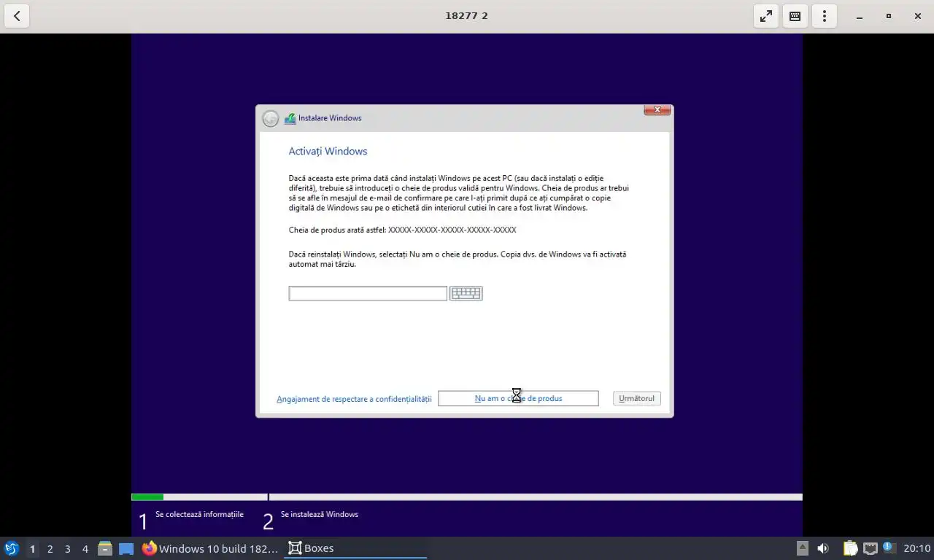Click the 18277 2 window title
This screenshot has height=560, width=934.
click(466, 15)
